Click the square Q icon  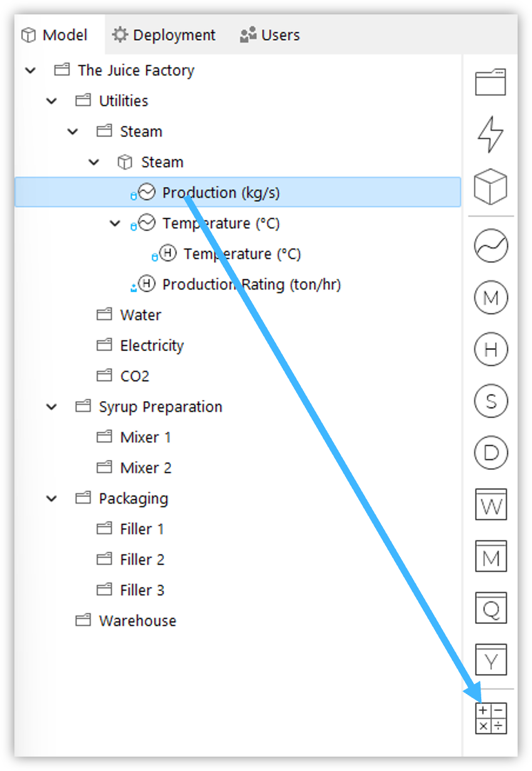click(491, 608)
